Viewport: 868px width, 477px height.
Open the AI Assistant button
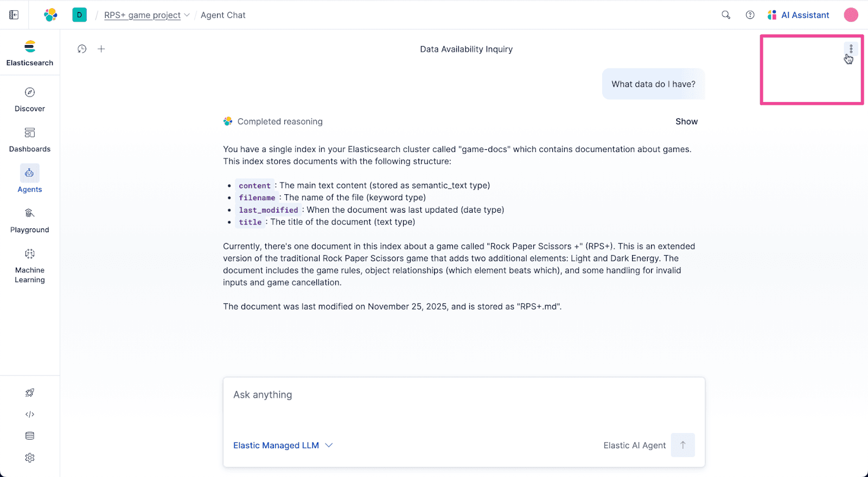click(799, 15)
